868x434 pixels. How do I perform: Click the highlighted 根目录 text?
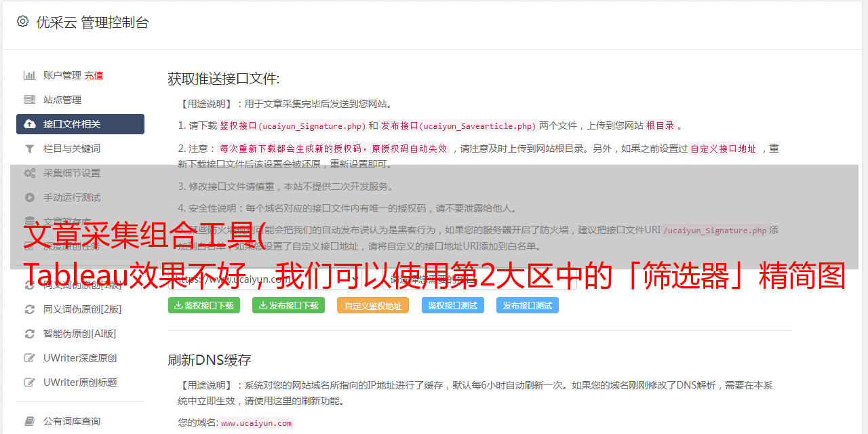(660, 125)
